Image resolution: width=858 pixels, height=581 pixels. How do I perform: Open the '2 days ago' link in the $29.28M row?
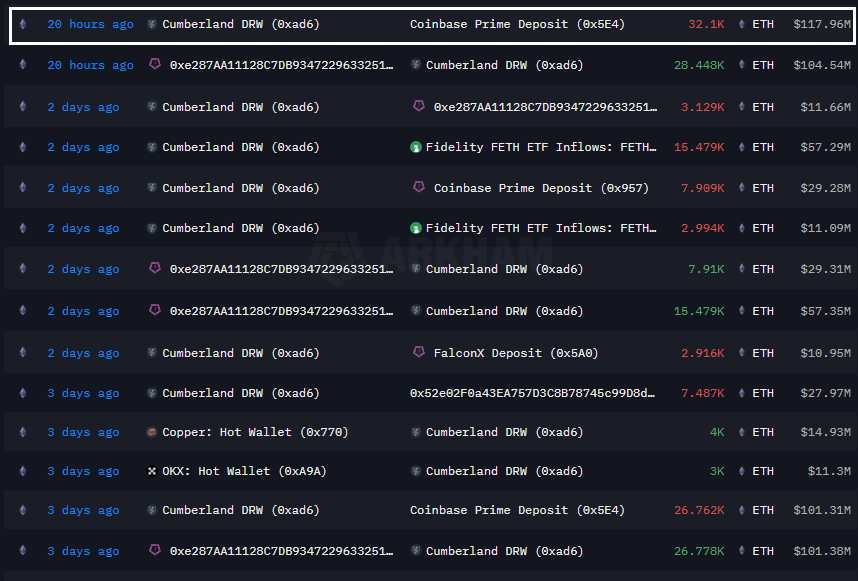[83, 188]
